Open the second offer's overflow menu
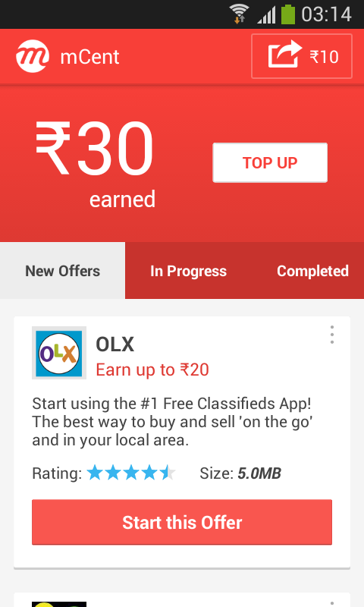This screenshot has height=607, width=364. (x=332, y=602)
